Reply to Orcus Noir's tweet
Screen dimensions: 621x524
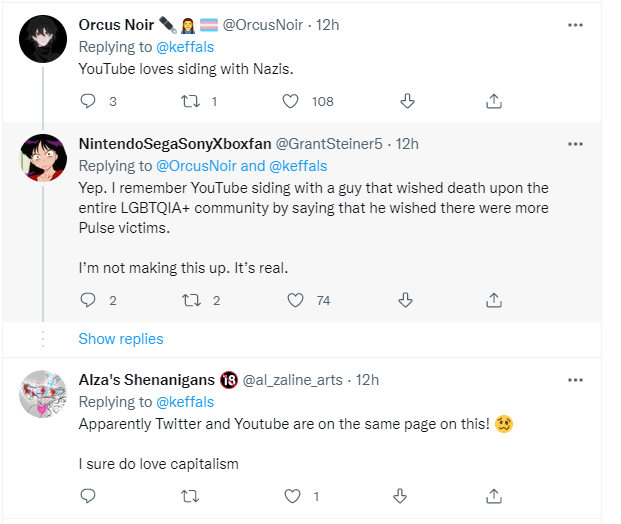[87, 101]
